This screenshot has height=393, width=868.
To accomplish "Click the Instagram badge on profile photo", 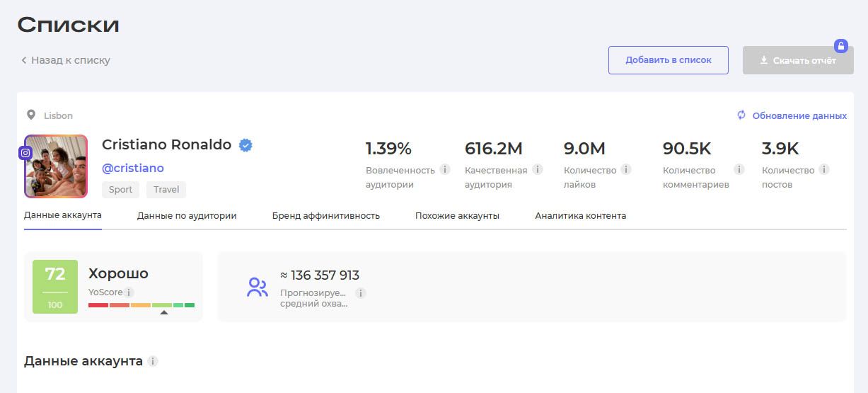I will click(x=25, y=152).
